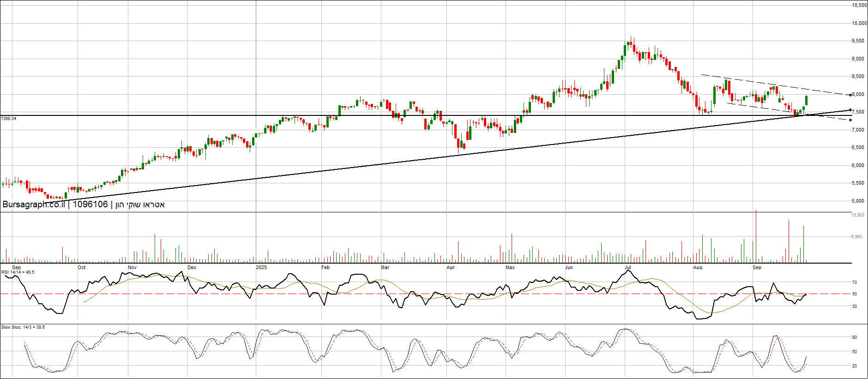
Task: Click the Nov month label on time axis
Action: pyautogui.click(x=132, y=267)
